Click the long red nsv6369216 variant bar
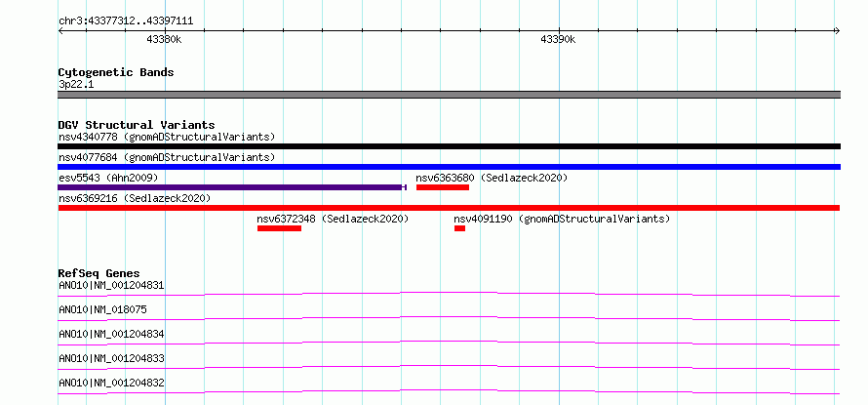The width and height of the screenshot is (868, 405). pyautogui.click(x=449, y=208)
